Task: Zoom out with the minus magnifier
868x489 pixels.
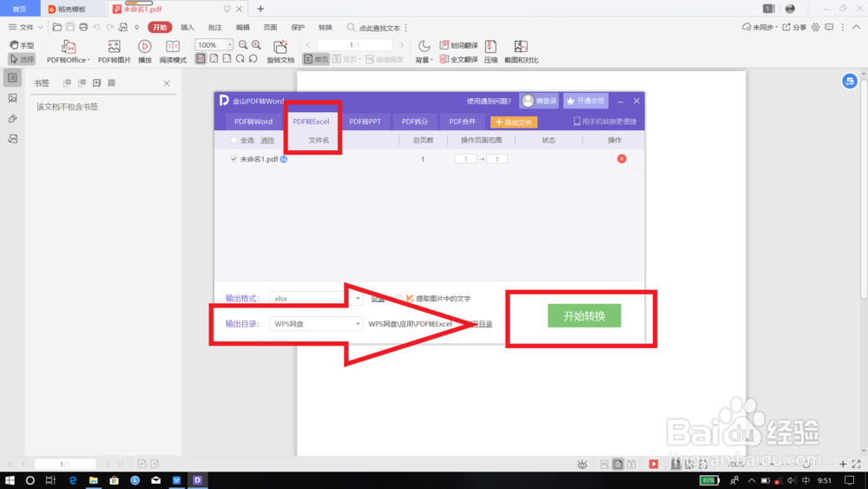Action: point(243,45)
